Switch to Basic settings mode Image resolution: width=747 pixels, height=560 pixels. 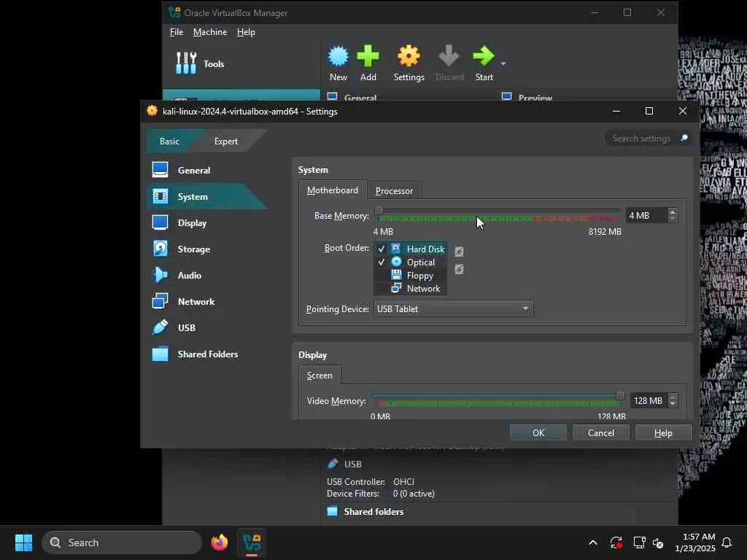point(169,141)
